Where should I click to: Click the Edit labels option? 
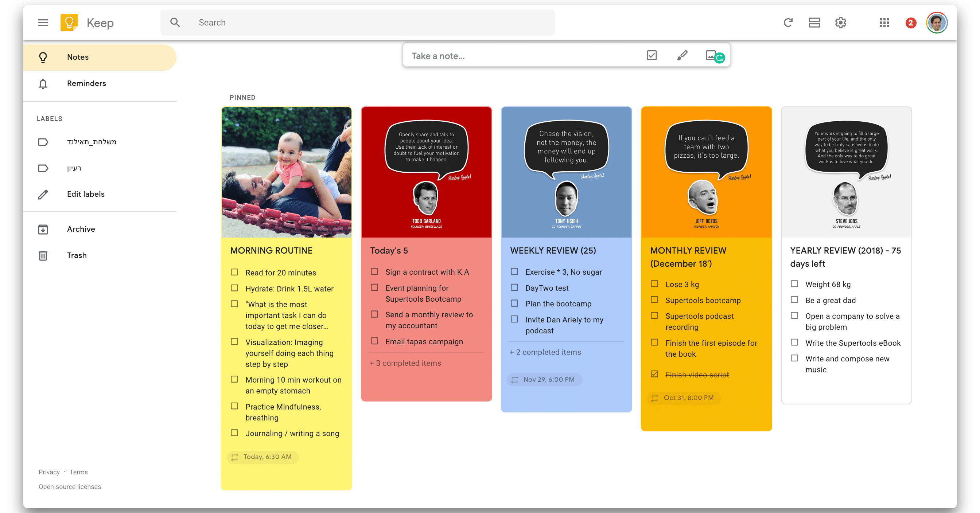point(86,194)
